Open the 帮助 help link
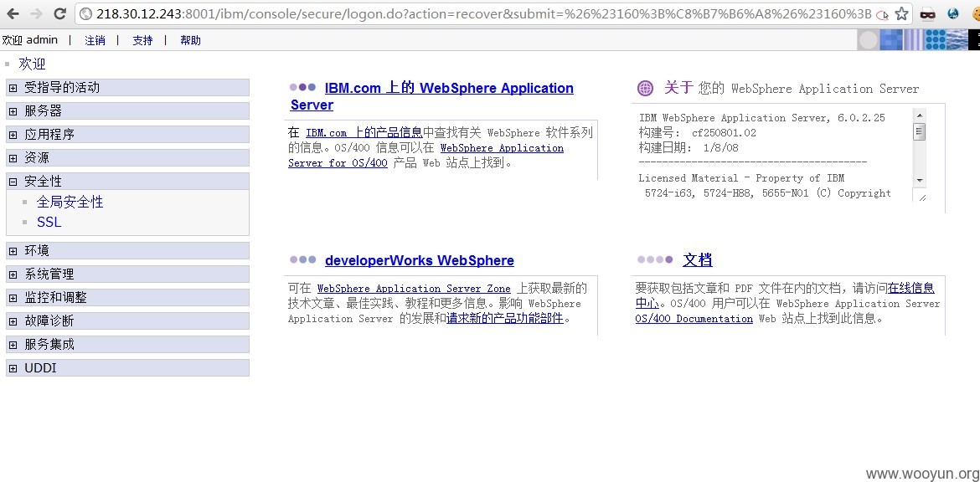 point(191,40)
